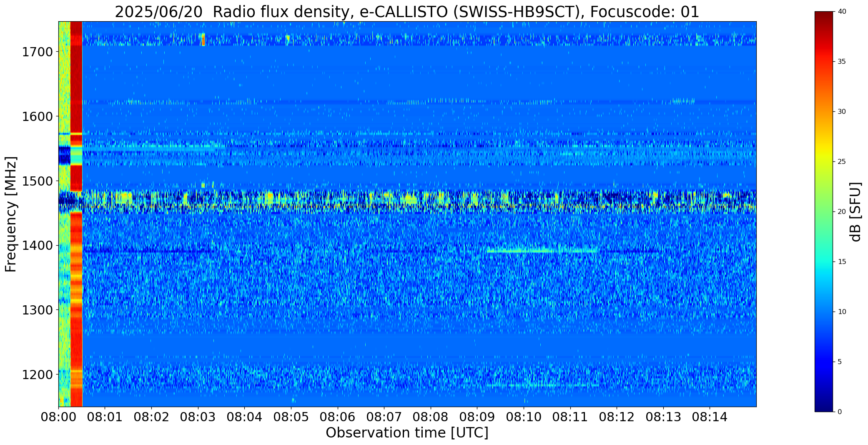Click the plot title mentioning e-CALLISTO
The height and width of the screenshot is (445, 868).
click(407, 12)
